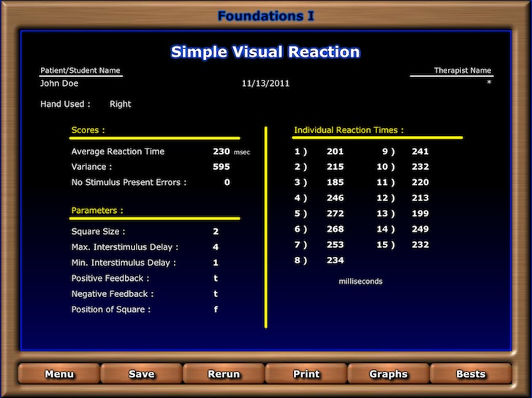The height and width of the screenshot is (398, 532).
Task: Click the Individual Reaction Times heading
Action: coord(349,130)
